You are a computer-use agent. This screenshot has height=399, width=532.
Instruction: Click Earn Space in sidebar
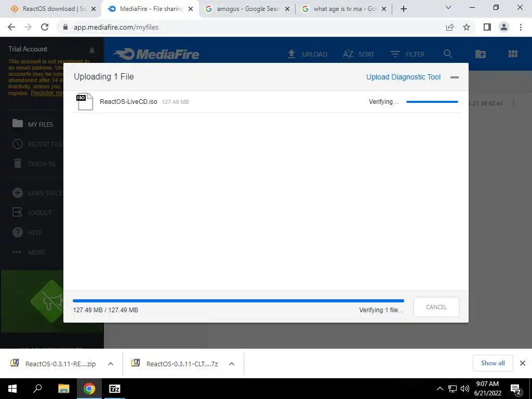coord(37,193)
